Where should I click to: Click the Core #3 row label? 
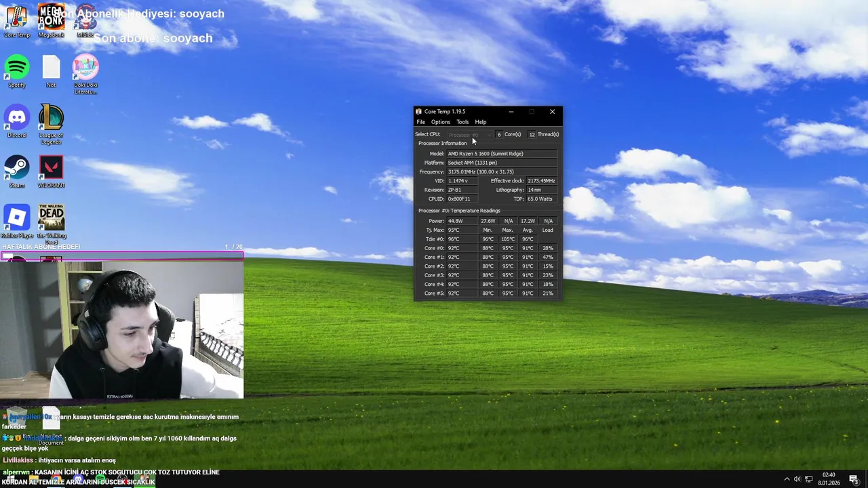coord(434,275)
